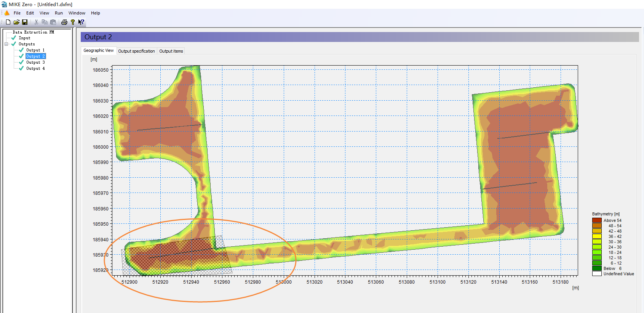Open the Run menu
The image size is (644, 313).
[59, 13]
